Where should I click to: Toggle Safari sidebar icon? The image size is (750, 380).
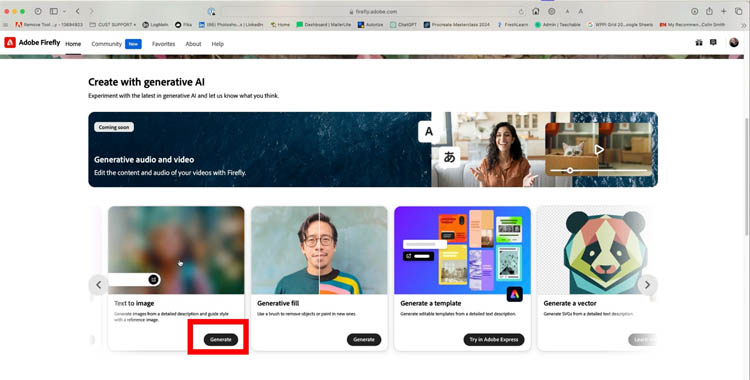[x=54, y=11]
